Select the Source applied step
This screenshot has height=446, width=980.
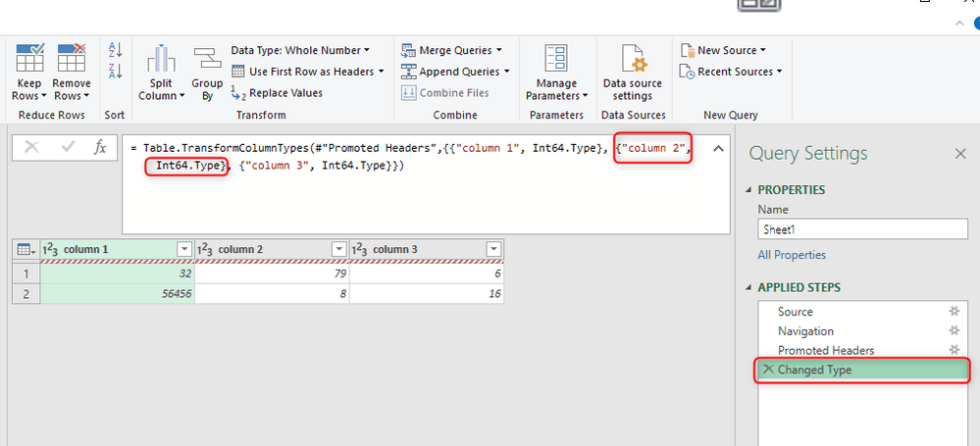(x=860, y=312)
